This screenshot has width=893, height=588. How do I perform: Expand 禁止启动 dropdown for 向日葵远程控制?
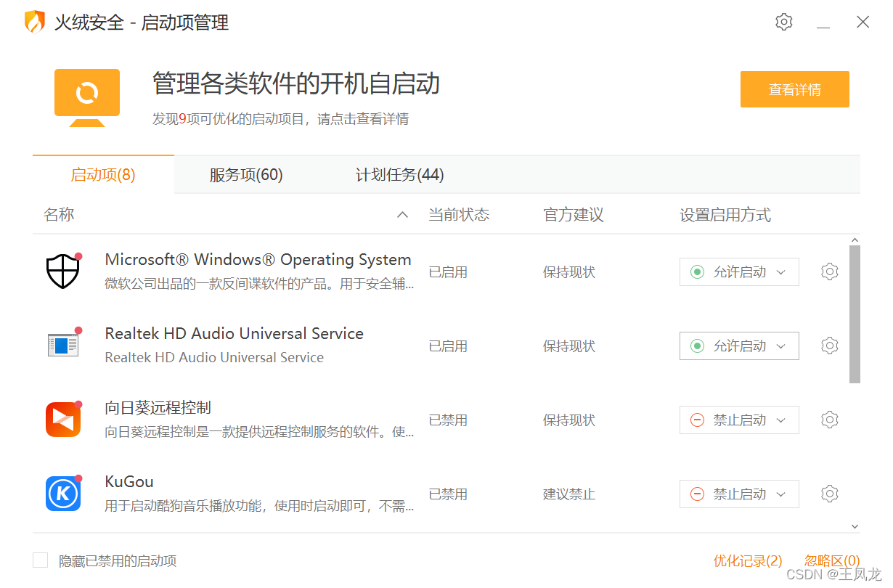click(x=739, y=420)
